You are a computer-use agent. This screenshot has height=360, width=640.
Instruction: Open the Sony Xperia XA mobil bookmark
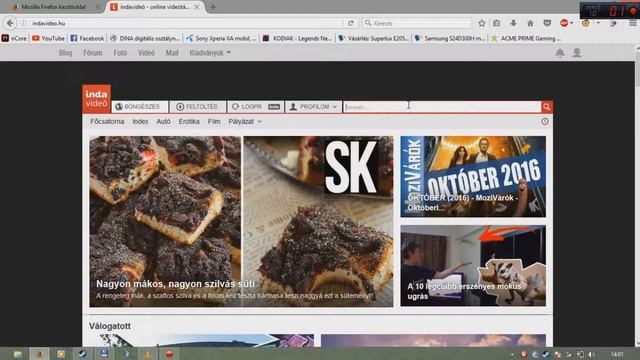pyautogui.click(x=221, y=38)
